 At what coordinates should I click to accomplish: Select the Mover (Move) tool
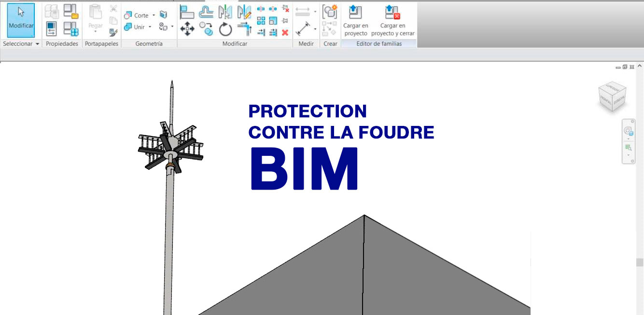[x=187, y=28]
